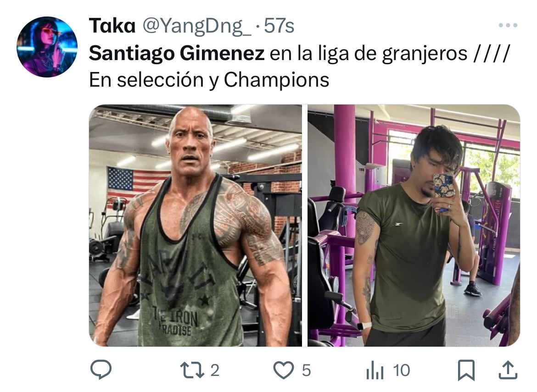Retweet the post using the arrows icon

tap(192, 370)
